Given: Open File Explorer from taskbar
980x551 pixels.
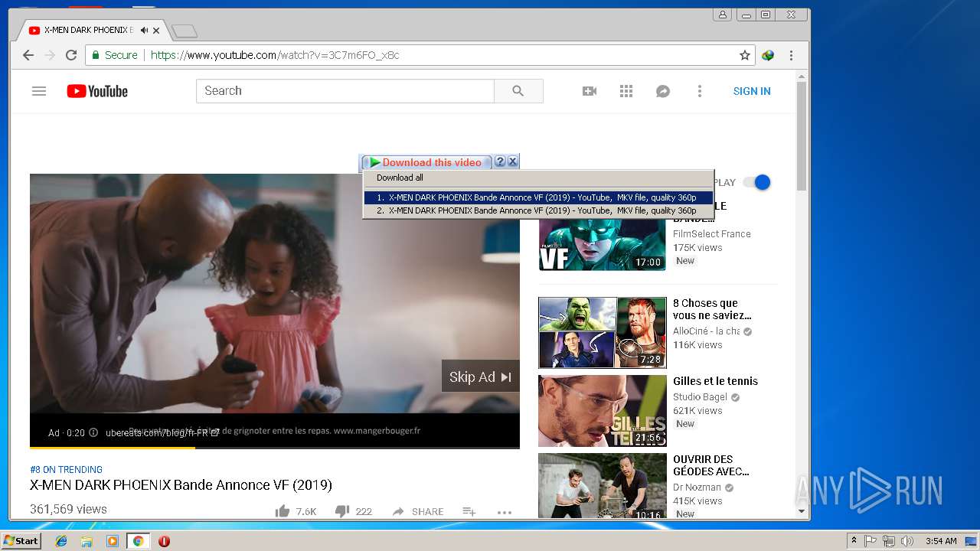Looking at the screenshot, I should tap(87, 541).
